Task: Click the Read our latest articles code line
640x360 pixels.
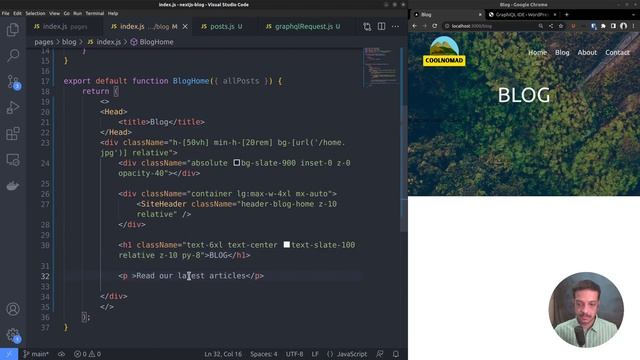Action: [191, 276]
